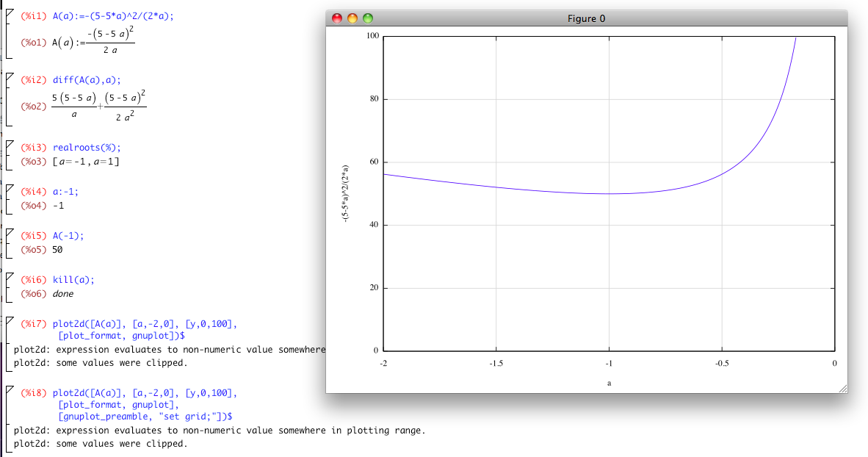Click the Figure 0 title bar
Screen dimensions: 868x457
coord(586,18)
